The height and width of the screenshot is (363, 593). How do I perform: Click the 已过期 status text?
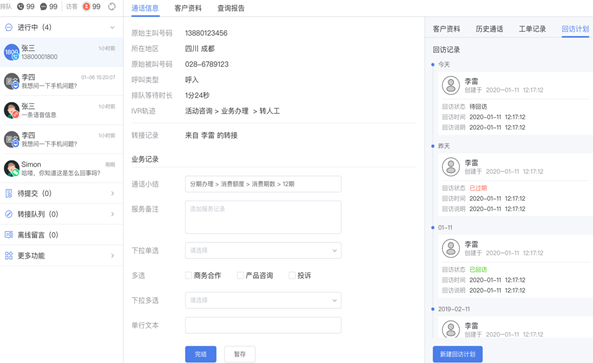(478, 188)
